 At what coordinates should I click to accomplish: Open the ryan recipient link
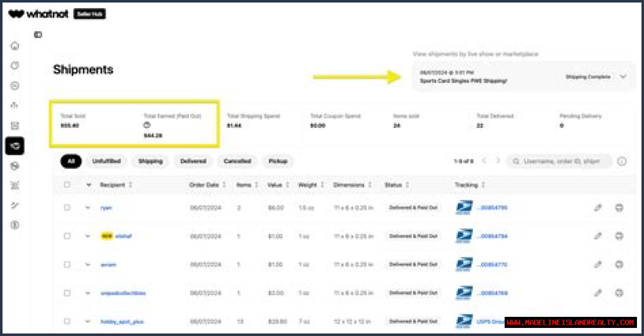(106, 208)
